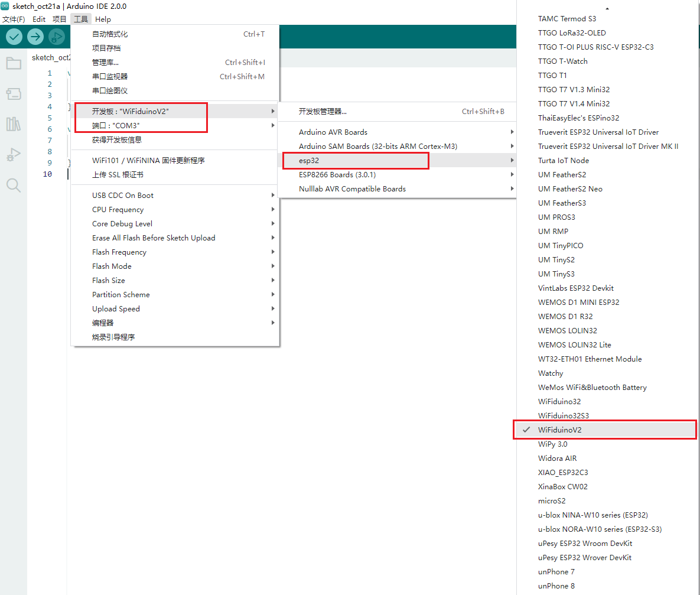Select the checked WiFiduinoV2 board
Image resolution: width=700 pixels, height=595 pixels.
pos(559,430)
